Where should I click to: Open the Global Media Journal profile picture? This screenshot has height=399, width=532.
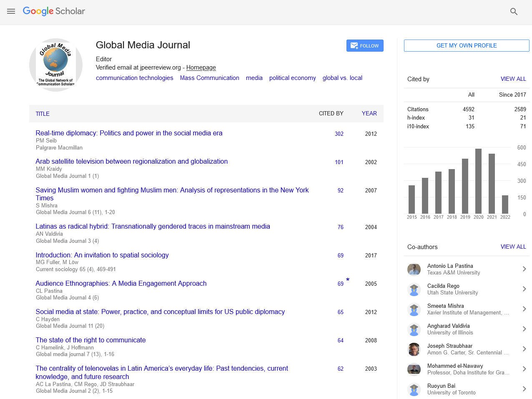(x=56, y=65)
